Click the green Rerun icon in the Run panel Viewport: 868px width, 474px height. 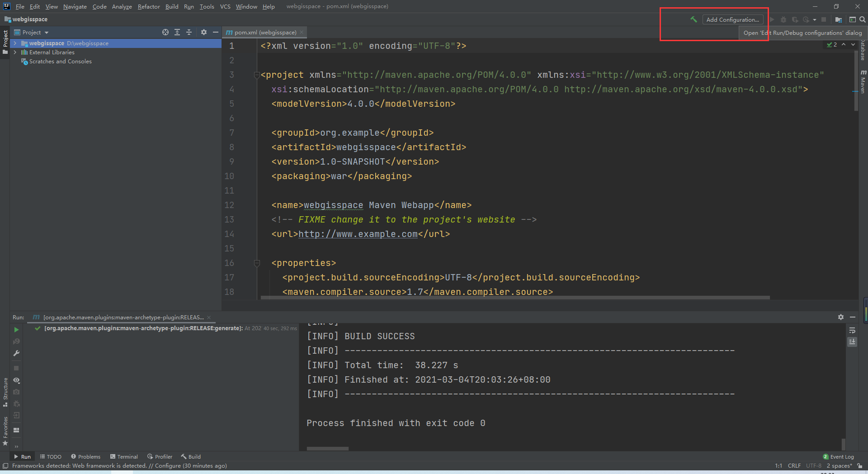coord(16,330)
